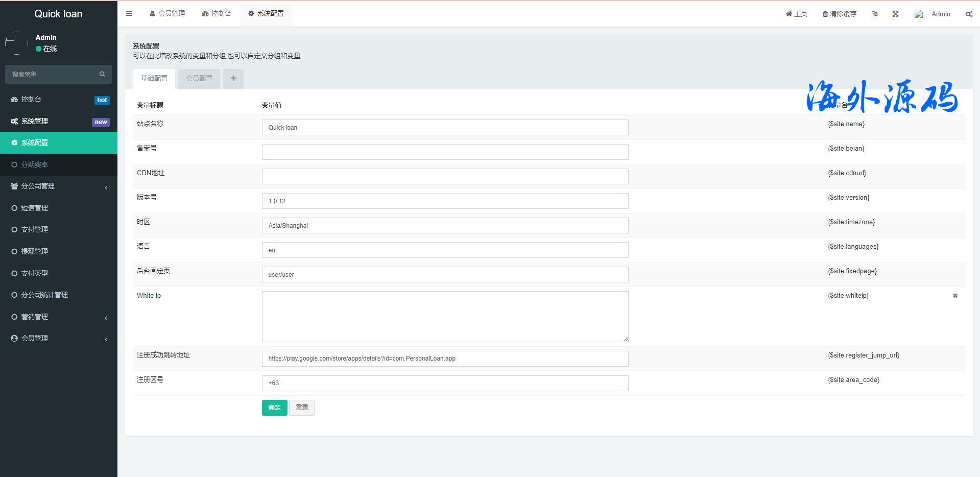Toggle the sidebar hamburger menu icon
The image size is (980, 477).
(129, 14)
